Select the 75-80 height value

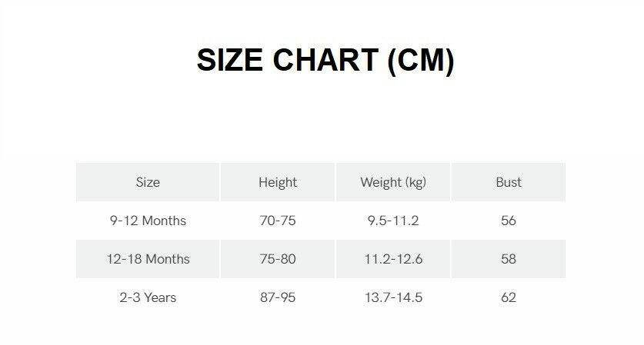pyautogui.click(x=278, y=259)
